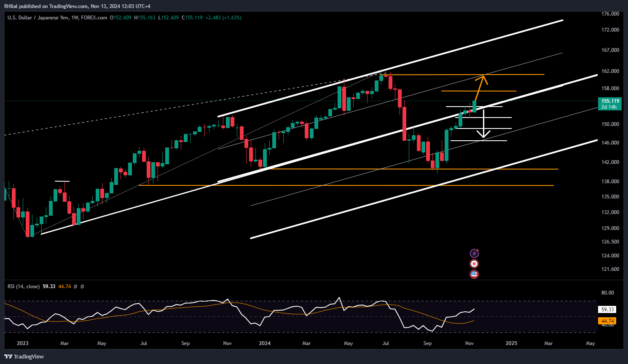Click the 121.600 price axis label
The width and height of the screenshot is (628, 364).
[x=610, y=269]
